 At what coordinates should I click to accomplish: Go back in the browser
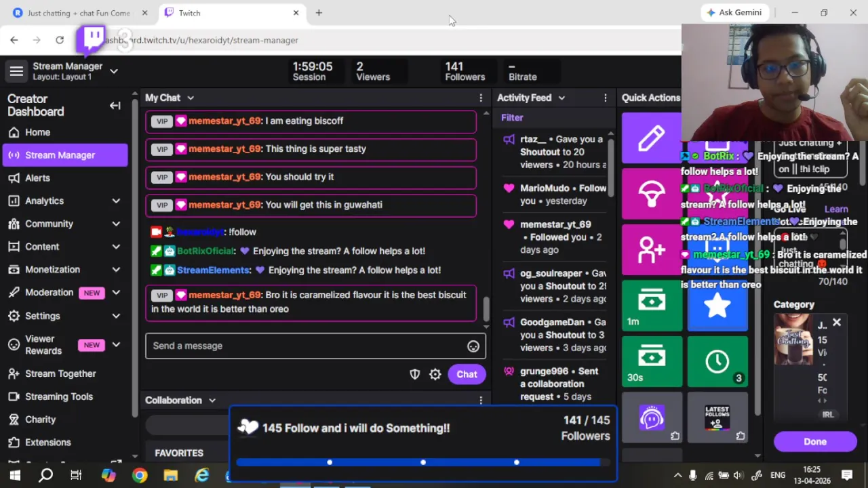(x=14, y=40)
